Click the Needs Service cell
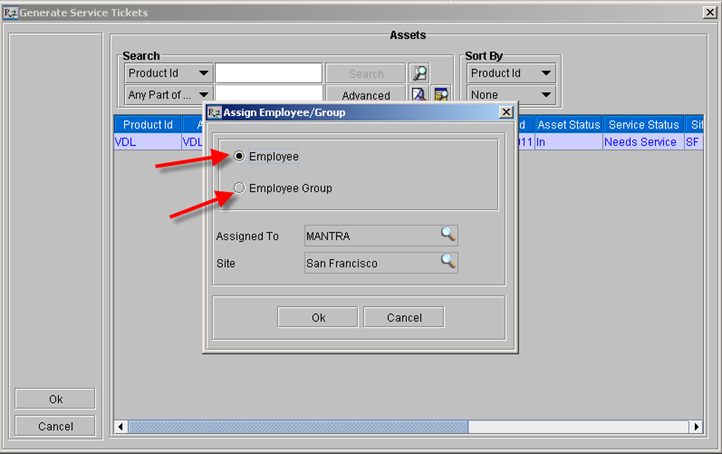Screen dimensions: 722x454 [x=643, y=142]
